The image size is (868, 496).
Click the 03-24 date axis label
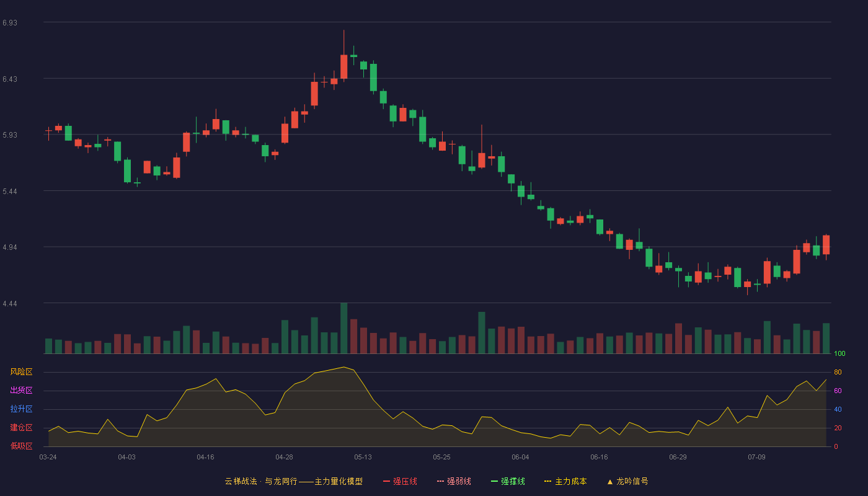click(x=48, y=457)
